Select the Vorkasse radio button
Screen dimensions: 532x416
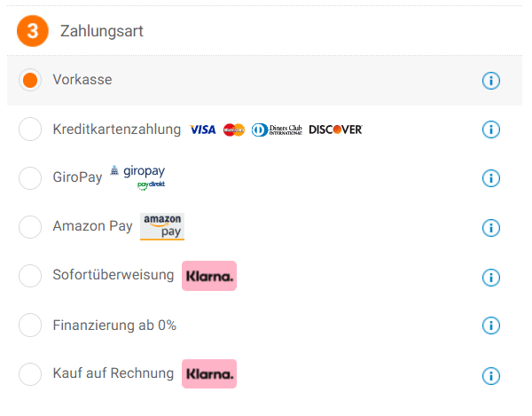30,80
